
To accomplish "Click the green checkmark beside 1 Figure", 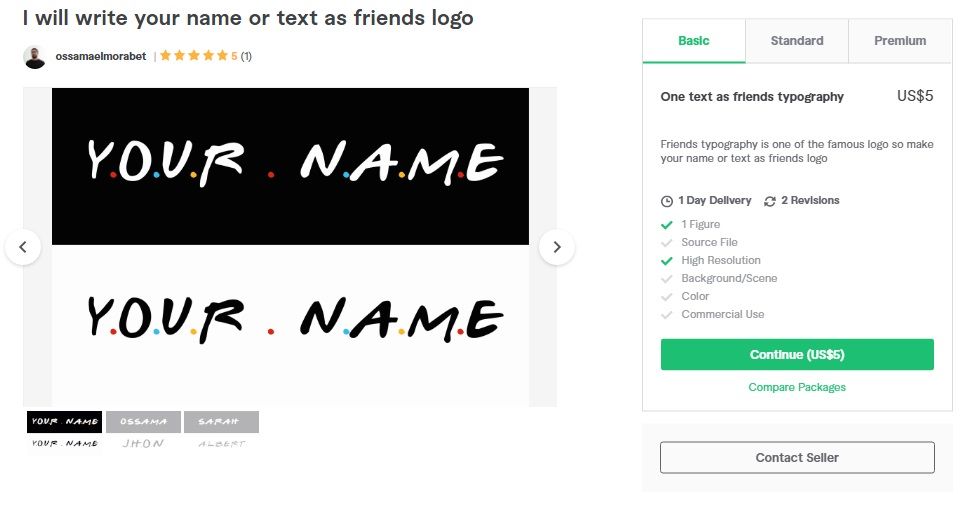I will pyautogui.click(x=667, y=225).
